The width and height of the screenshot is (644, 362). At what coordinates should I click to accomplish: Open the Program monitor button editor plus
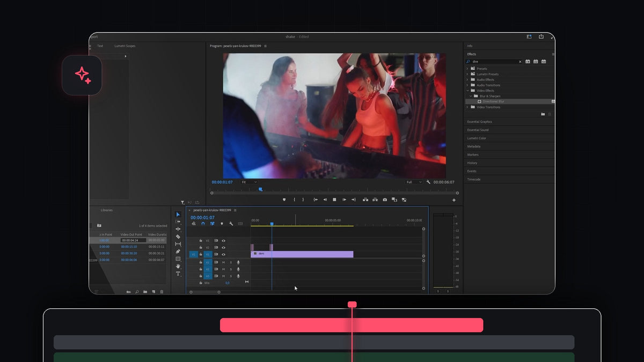point(454,200)
